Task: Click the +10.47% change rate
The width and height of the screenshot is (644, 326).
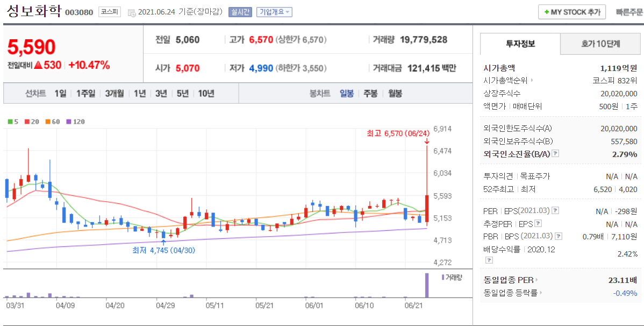Action: (x=89, y=65)
